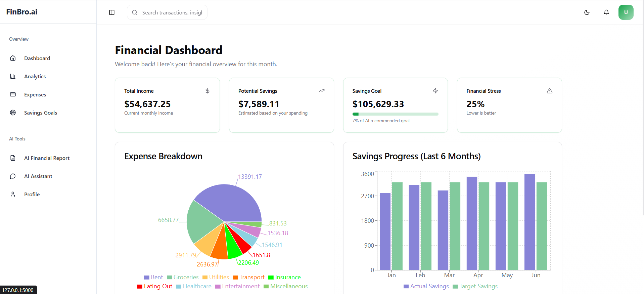Click the FinBro.ai logo
This screenshot has height=294, width=644.
pyautogui.click(x=22, y=12)
